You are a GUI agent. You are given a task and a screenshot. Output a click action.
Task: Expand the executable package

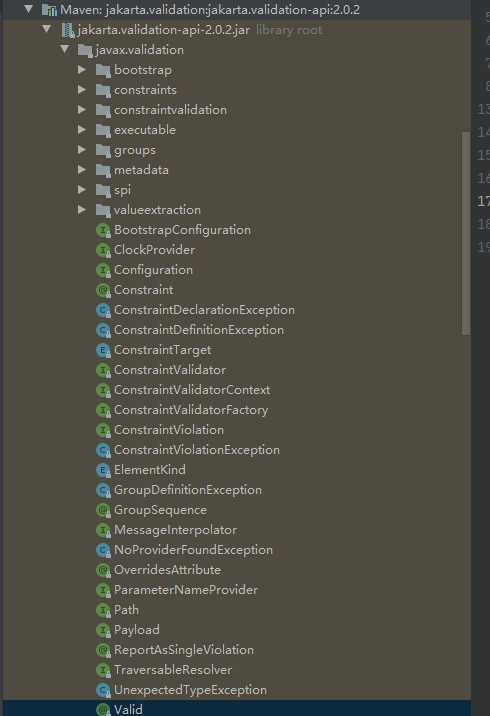[82, 130]
